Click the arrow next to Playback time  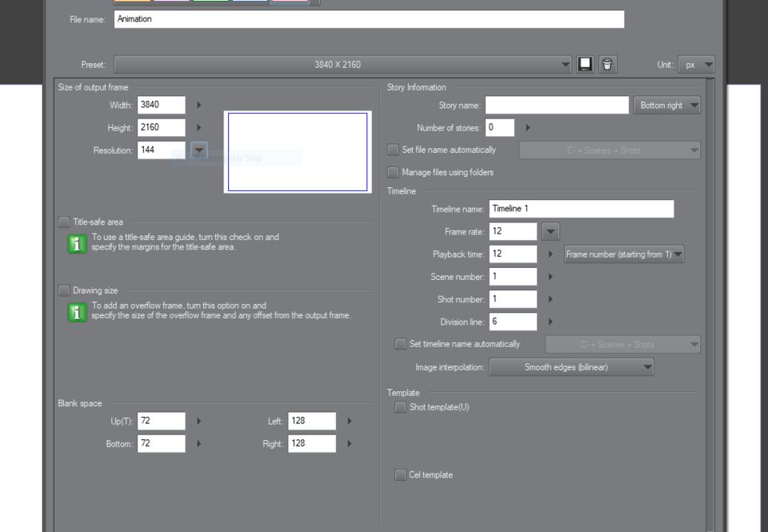point(550,254)
